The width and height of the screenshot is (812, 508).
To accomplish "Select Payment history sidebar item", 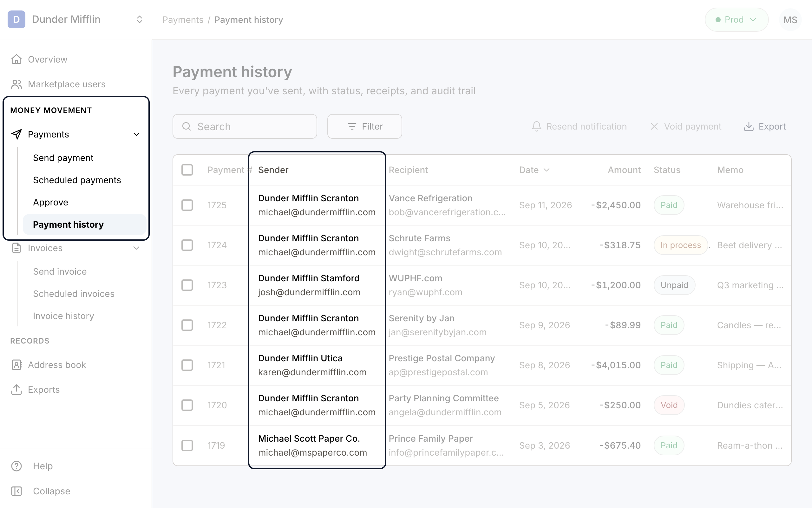I will 85,224.
